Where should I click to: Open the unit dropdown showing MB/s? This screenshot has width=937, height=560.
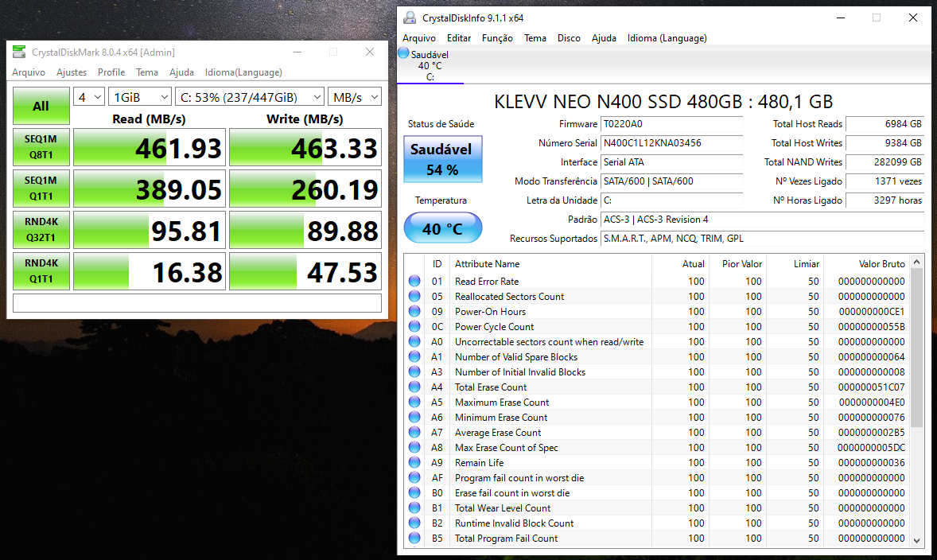[355, 97]
